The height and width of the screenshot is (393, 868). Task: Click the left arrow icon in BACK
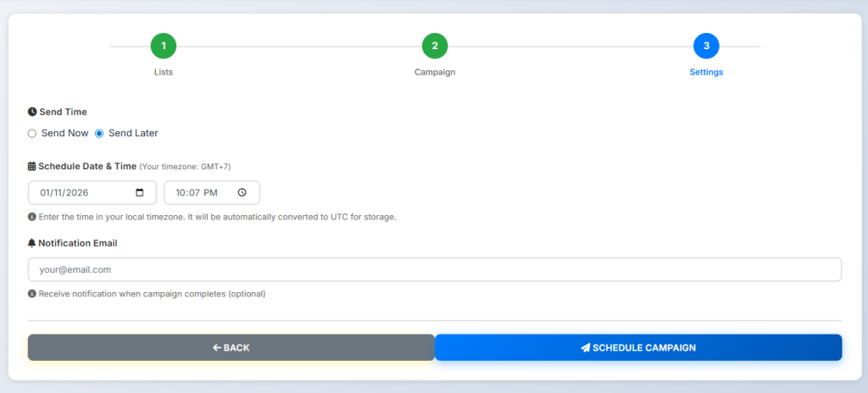coord(217,347)
